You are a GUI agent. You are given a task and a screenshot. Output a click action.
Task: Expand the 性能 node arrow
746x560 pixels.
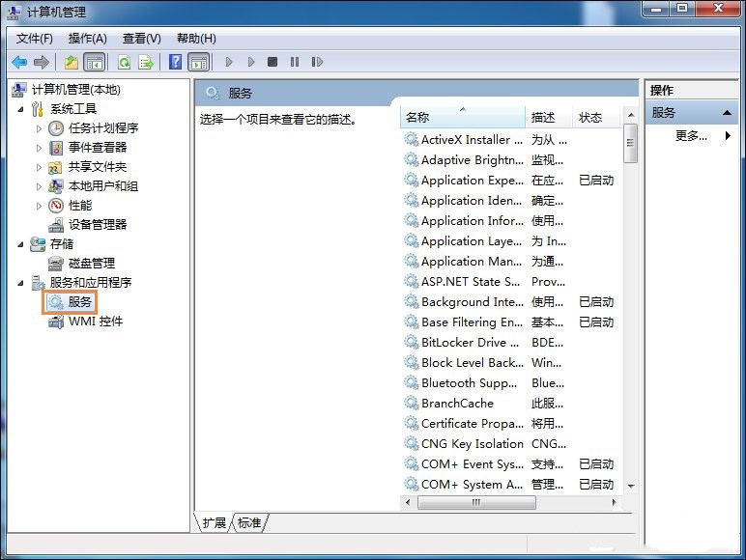39,206
